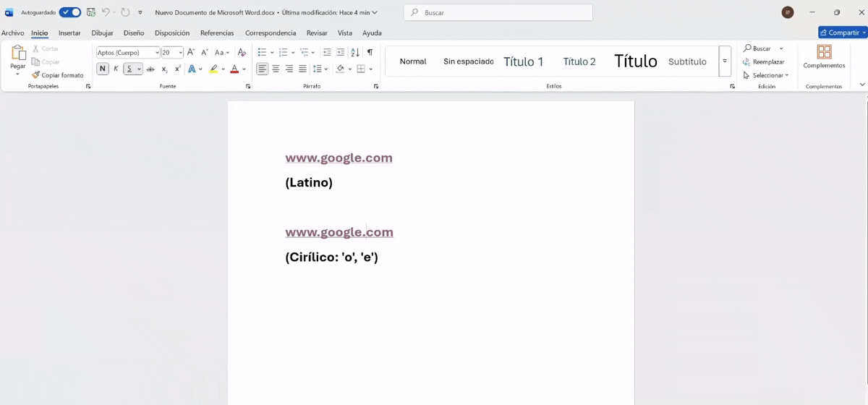
Task: Toggle underline S button
Action: [129, 69]
